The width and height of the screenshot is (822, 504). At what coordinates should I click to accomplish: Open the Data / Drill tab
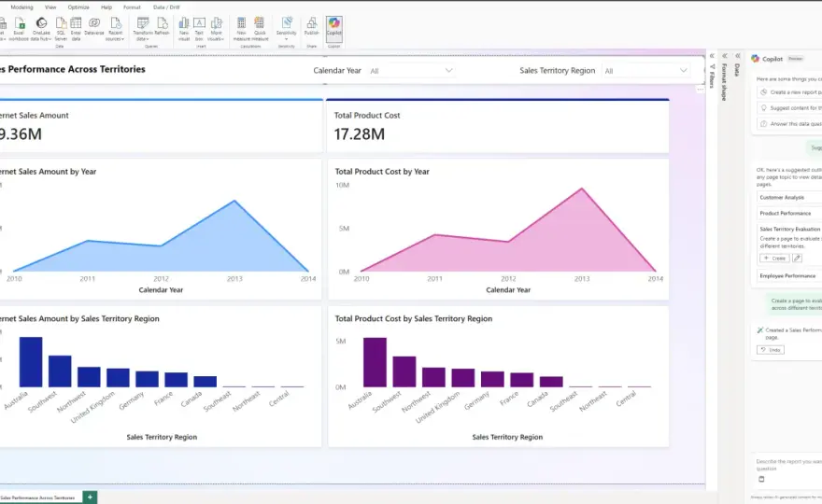pos(166,7)
